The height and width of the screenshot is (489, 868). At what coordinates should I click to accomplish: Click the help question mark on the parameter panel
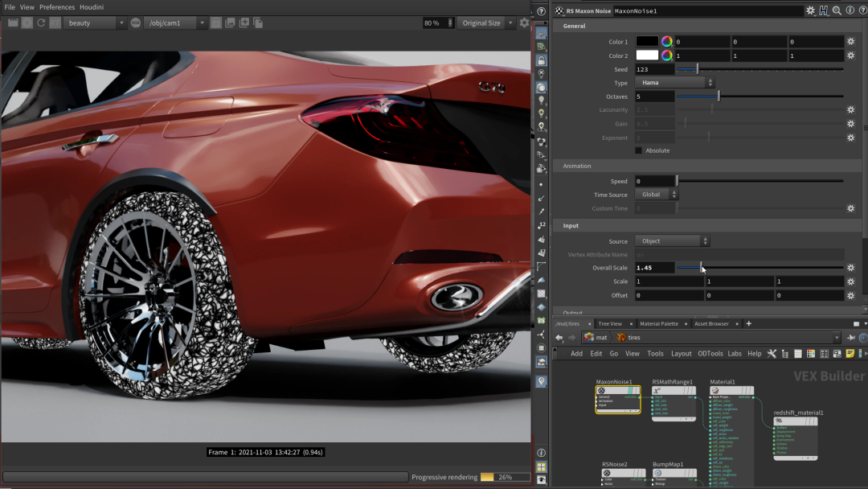862,11
